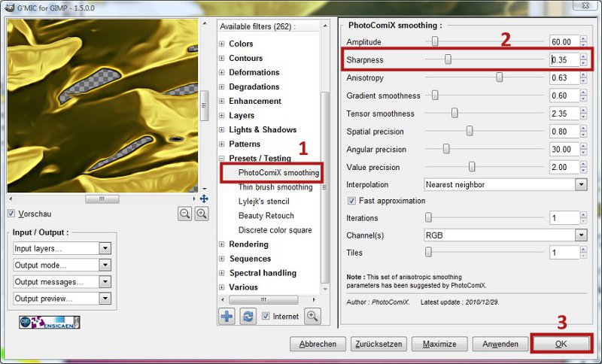Select Thin brush smoothing filter
This screenshot has height=364, width=602.
[x=275, y=187]
